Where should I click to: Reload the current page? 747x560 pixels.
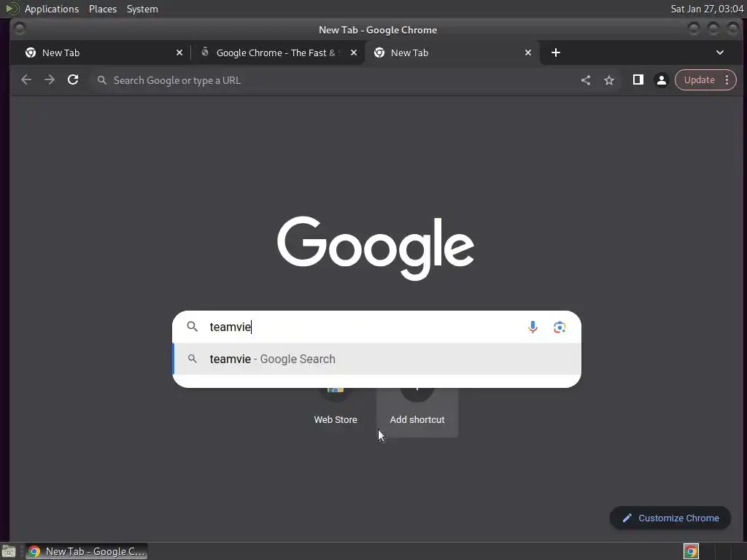73,80
